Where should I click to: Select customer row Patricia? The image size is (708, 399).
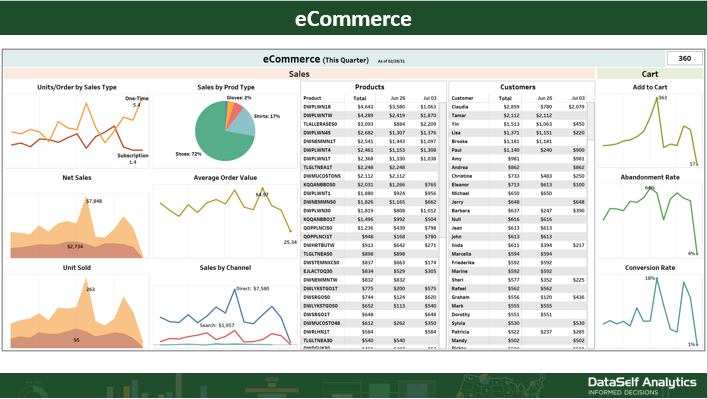tap(518, 332)
